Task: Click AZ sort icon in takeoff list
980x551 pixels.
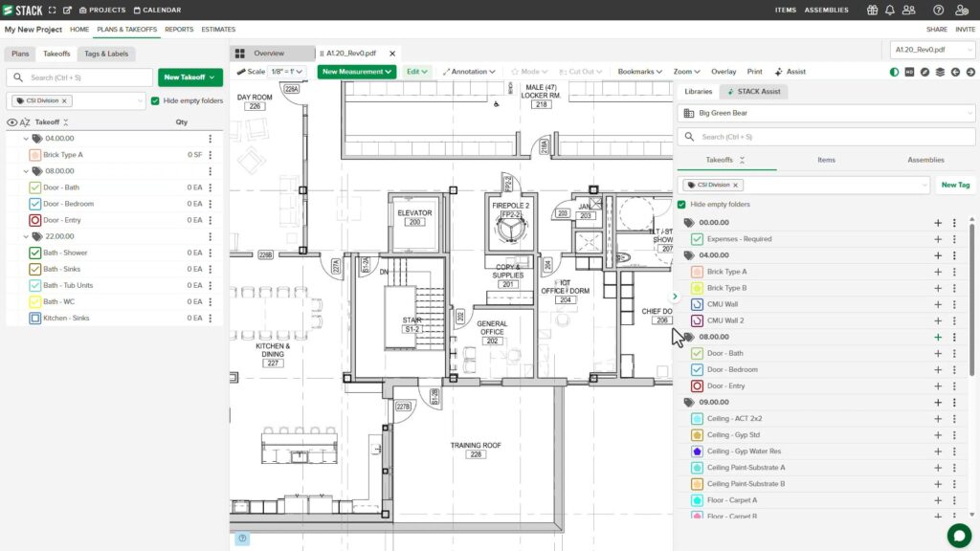Action: point(25,122)
